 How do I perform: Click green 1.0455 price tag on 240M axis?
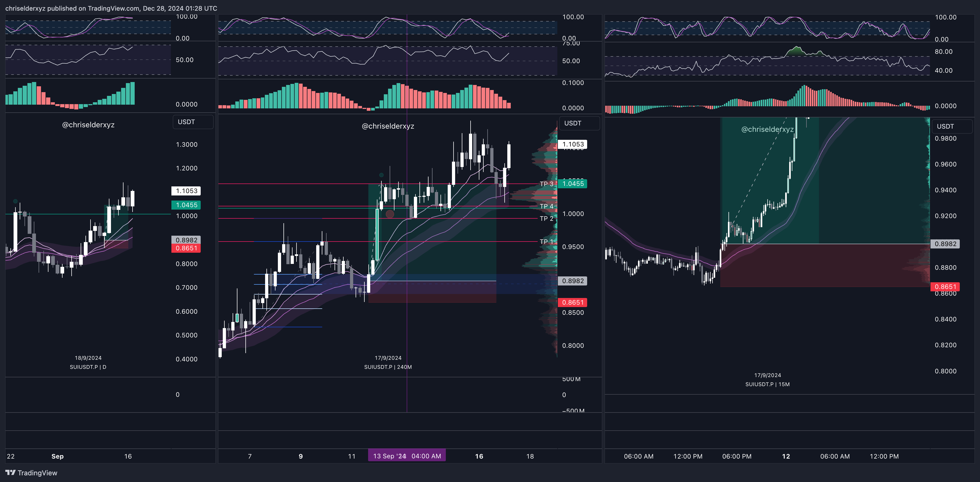click(x=573, y=183)
